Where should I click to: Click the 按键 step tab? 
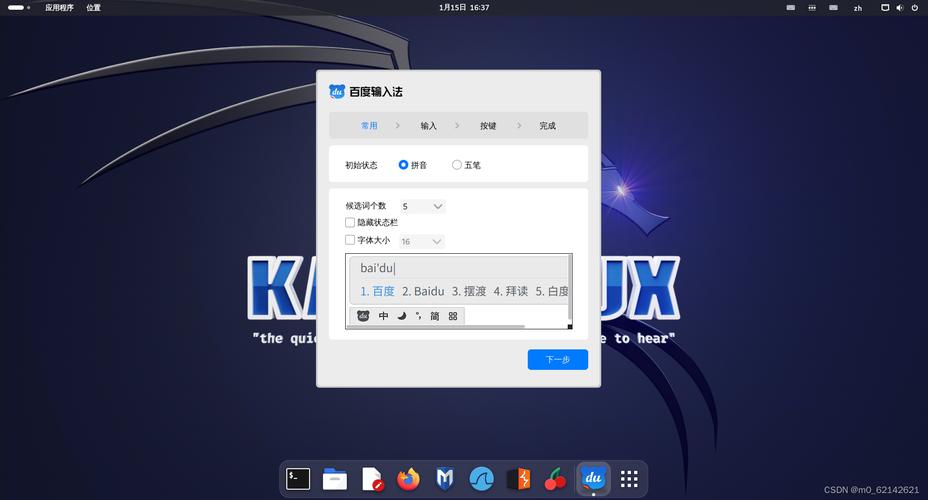488,125
